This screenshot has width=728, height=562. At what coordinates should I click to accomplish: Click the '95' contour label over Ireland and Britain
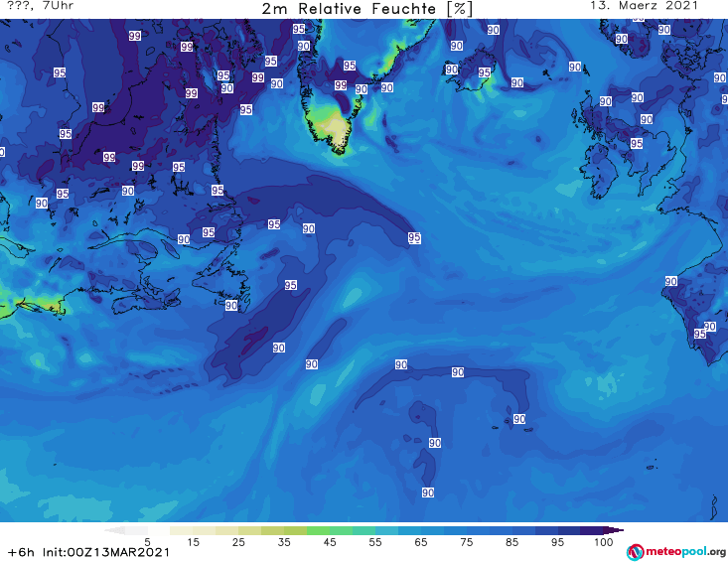point(637,143)
